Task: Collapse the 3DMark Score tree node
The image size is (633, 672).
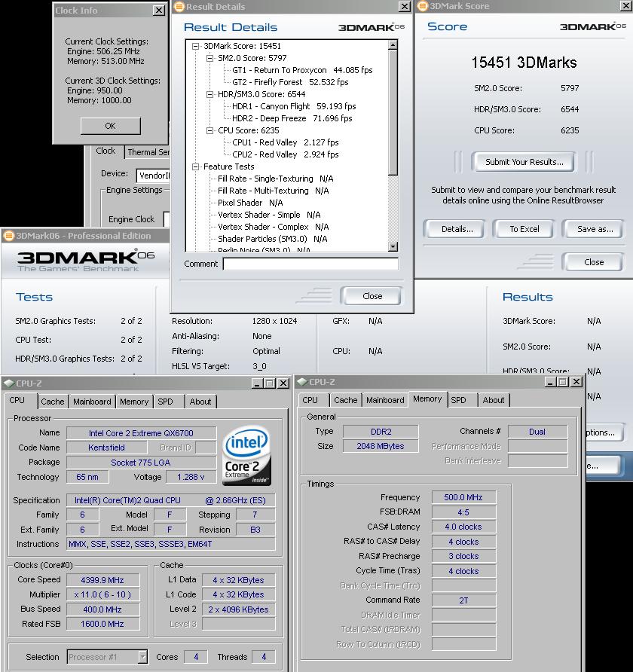Action: click(196, 46)
